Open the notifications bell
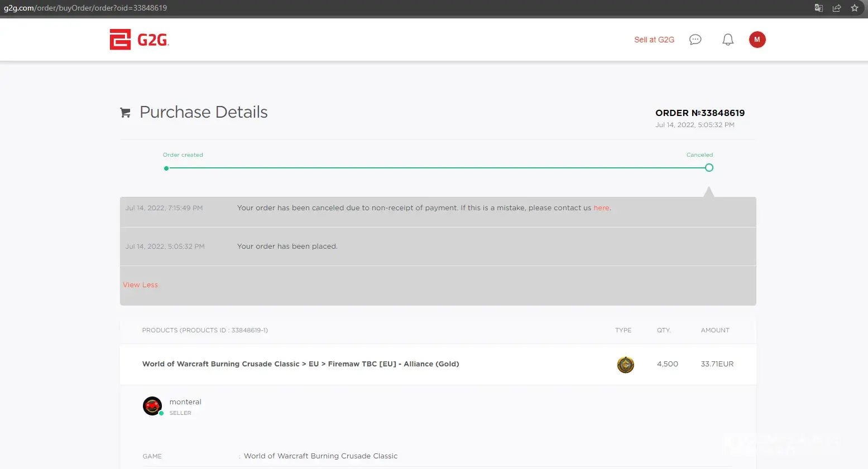The height and width of the screenshot is (469, 868). pos(728,40)
